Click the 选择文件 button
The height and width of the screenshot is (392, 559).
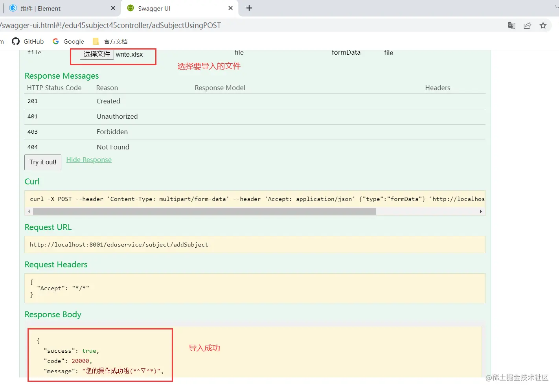click(97, 54)
